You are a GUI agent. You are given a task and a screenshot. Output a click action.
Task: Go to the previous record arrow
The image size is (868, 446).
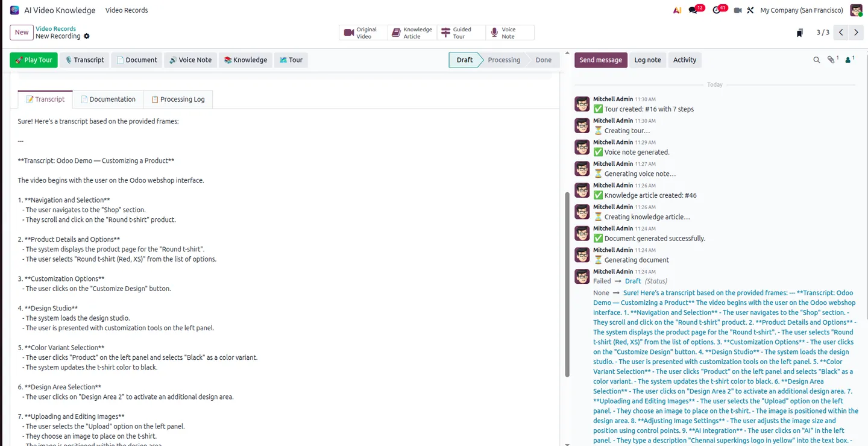(x=841, y=33)
